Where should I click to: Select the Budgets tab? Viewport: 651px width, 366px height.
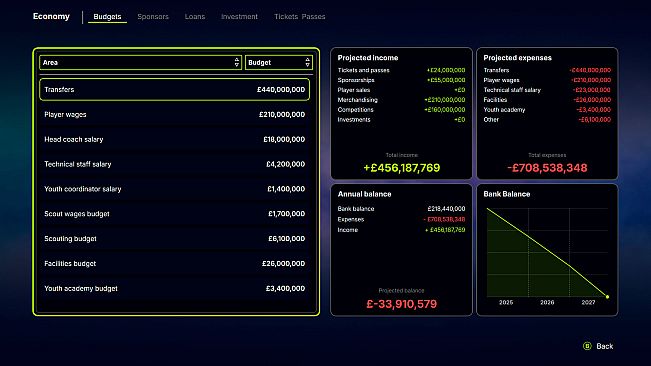[107, 17]
